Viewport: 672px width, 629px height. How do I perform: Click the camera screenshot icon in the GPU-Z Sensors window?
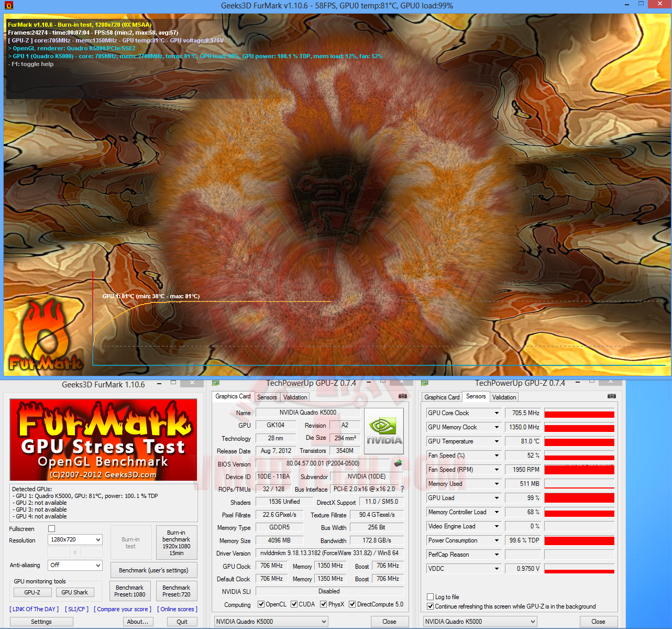pos(611,396)
